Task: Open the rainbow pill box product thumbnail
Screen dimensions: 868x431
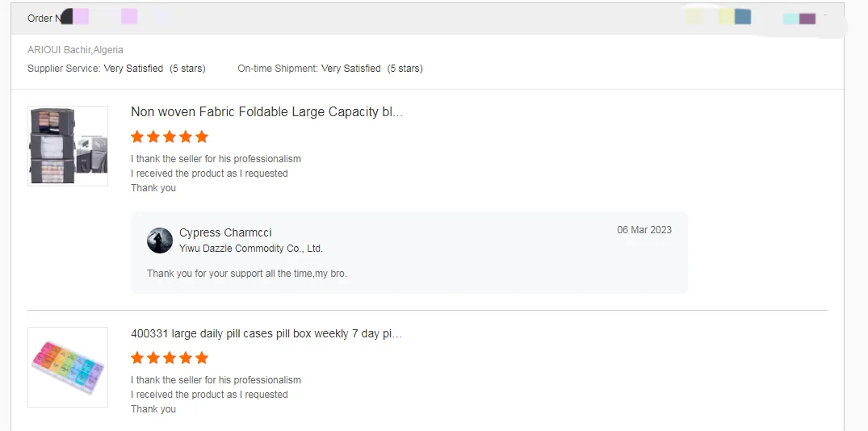Action: (x=68, y=367)
